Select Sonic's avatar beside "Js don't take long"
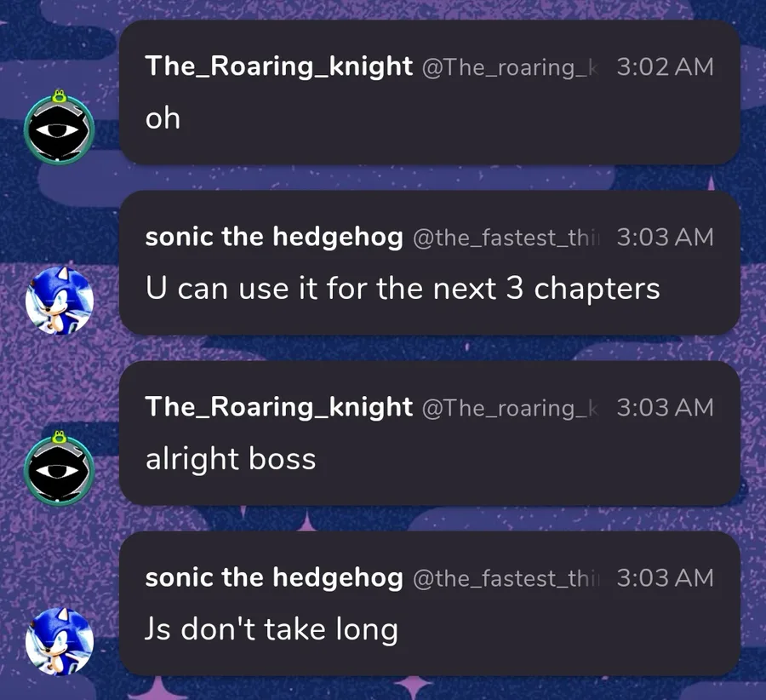Viewport: 766px width, 700px height. 59,640
